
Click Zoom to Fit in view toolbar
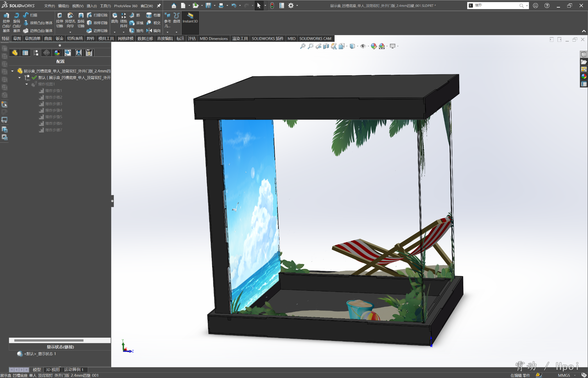(x=303, y=46)
